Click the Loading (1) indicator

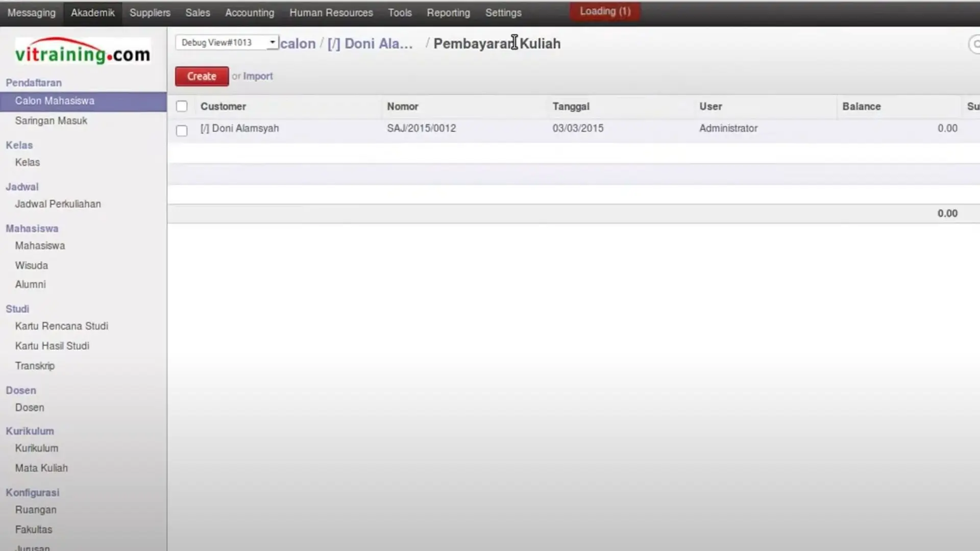605,11
